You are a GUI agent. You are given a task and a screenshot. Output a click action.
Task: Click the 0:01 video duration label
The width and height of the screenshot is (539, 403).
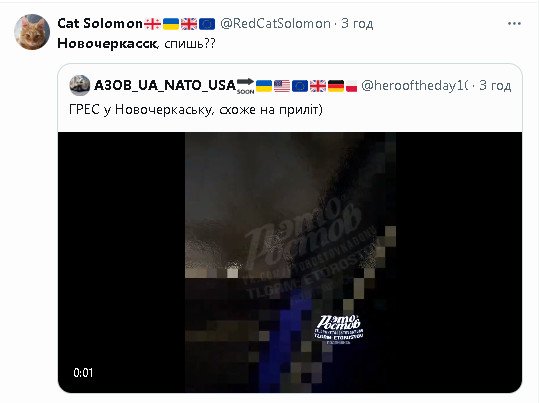(x=83, y=372)
